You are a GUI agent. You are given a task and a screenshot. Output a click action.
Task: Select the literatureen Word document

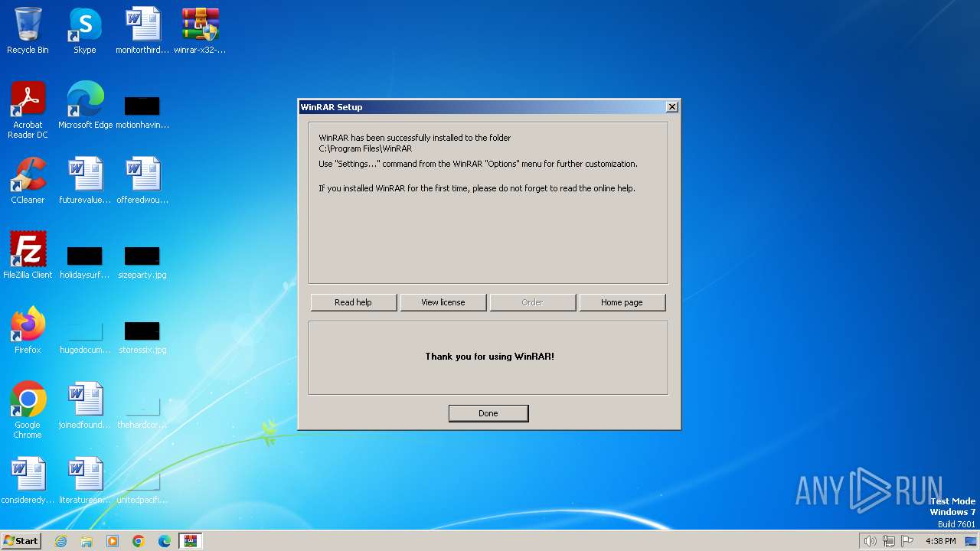click(85, 481)
